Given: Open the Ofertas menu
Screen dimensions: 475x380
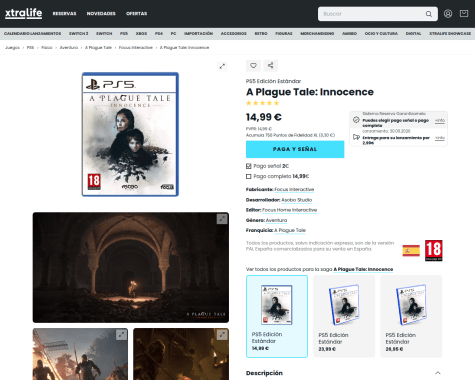Looking at the screenshot, I should tap(136, 14).
